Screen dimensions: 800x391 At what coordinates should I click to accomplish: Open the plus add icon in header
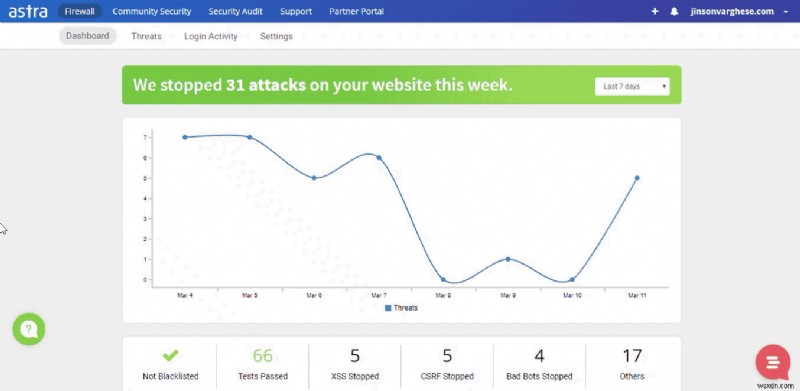pos(655,11)
